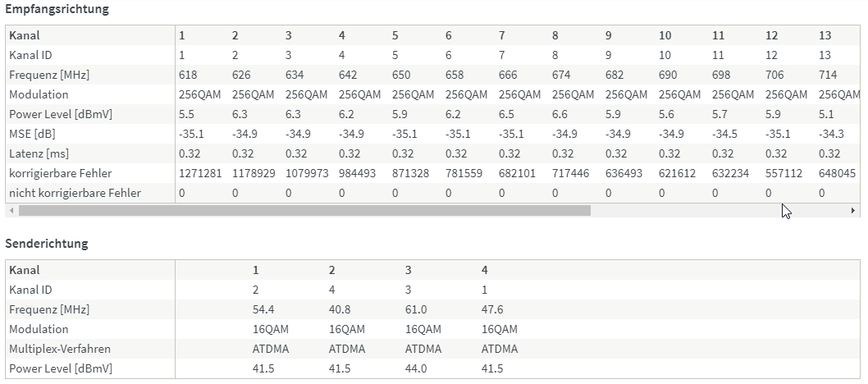Click the 'korrigierbare Fehler' row label
Viewport: 868px width, 384px height.
61,173
